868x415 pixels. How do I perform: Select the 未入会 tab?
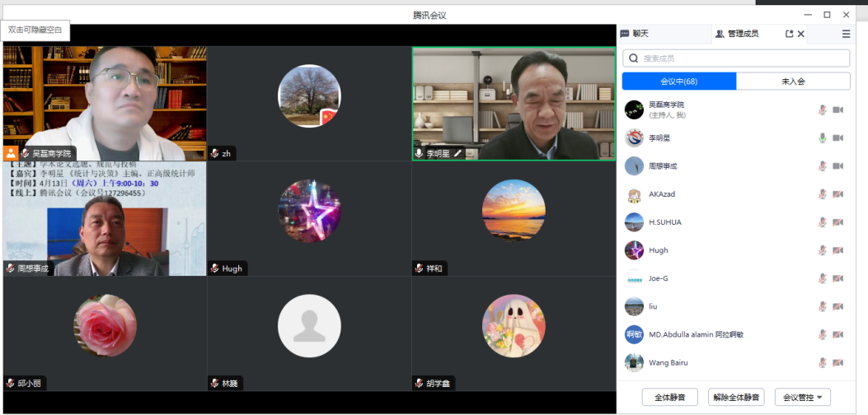[792, 82]
